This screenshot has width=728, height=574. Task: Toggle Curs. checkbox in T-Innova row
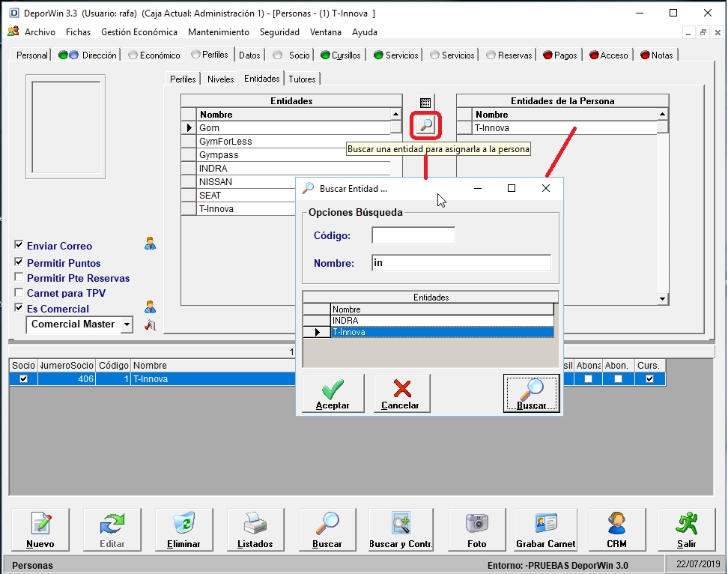pyautogui.click(x=649, y=379)
